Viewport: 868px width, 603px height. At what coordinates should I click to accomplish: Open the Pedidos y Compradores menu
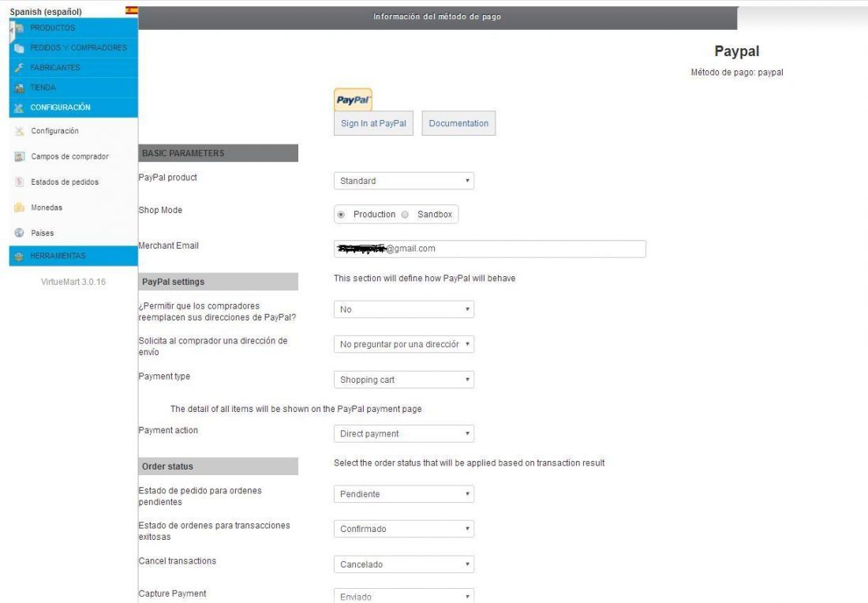(73, 48)
